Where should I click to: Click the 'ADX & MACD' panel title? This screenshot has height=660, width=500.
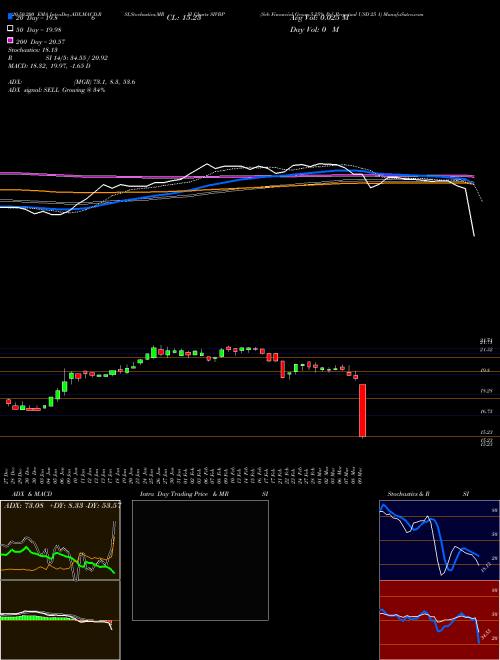pyautogui.click(x=32, y=494)
